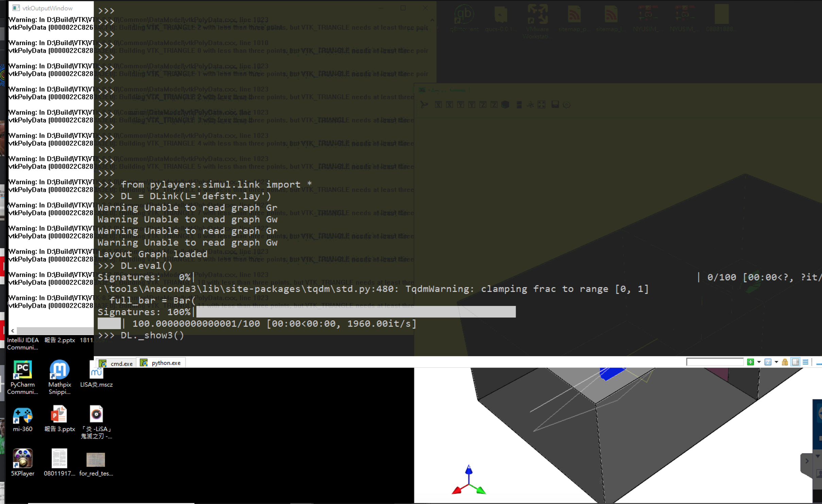Click save scene floppy icon in Mayavi

[x=555, y=105]
